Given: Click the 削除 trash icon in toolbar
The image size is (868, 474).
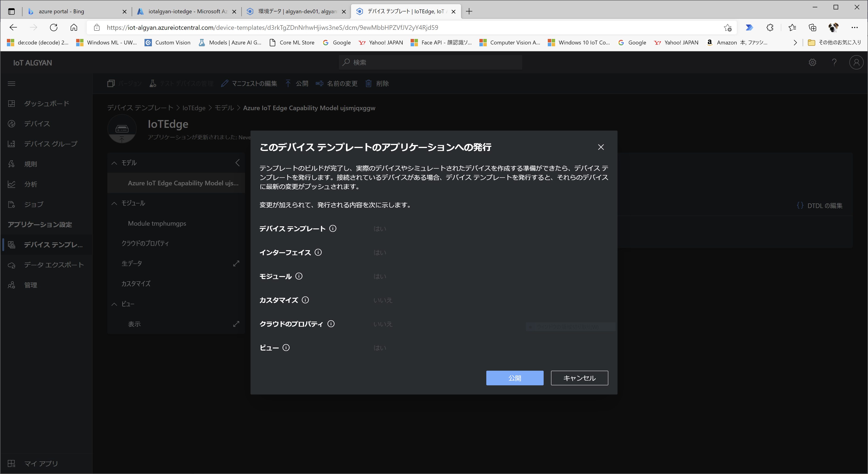Looking at the screenshot, I should (x=368, y=83).
